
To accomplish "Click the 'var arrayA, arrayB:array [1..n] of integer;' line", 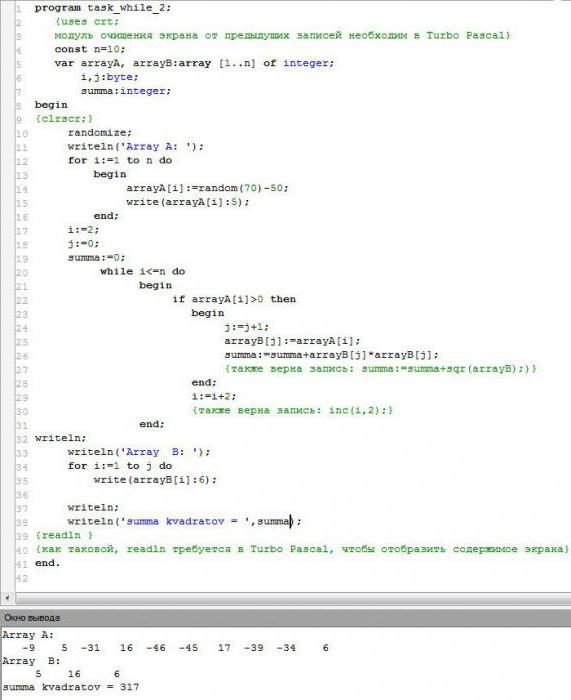I will coord(194,63).
